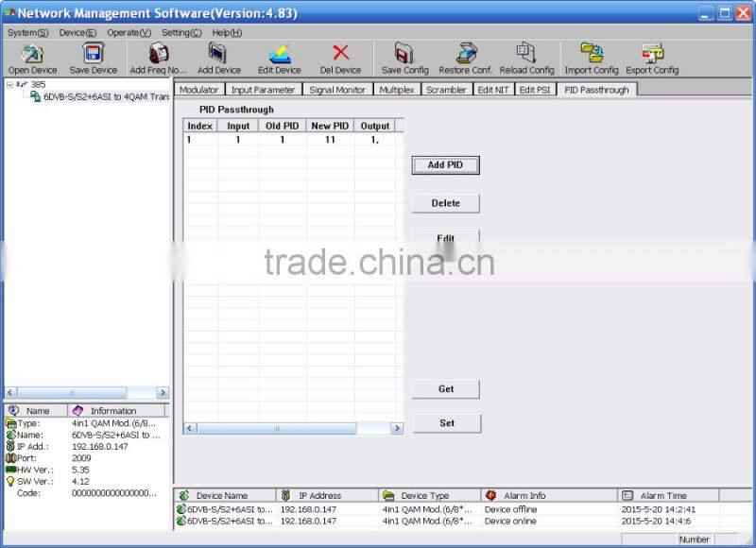The image size is (756, 548).
Task: Open the System menu
Action: [x=27, y=32]
